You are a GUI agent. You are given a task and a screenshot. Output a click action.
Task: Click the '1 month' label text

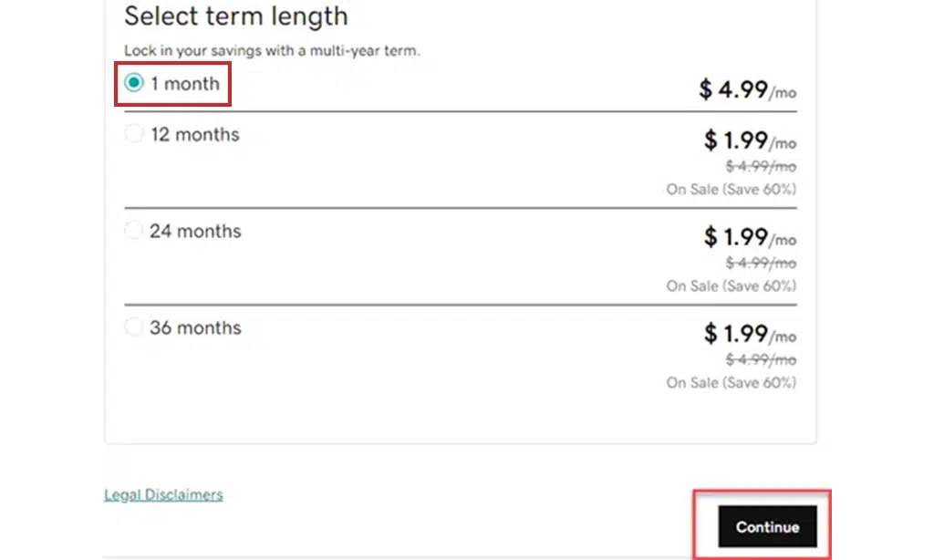pos(186,83)
